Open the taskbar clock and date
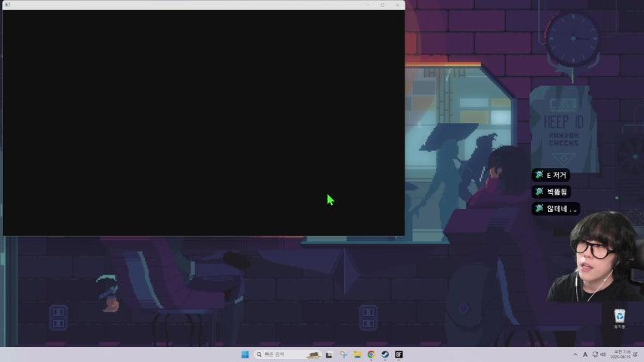This screenshot has height=362, width=644. point(620,354)
